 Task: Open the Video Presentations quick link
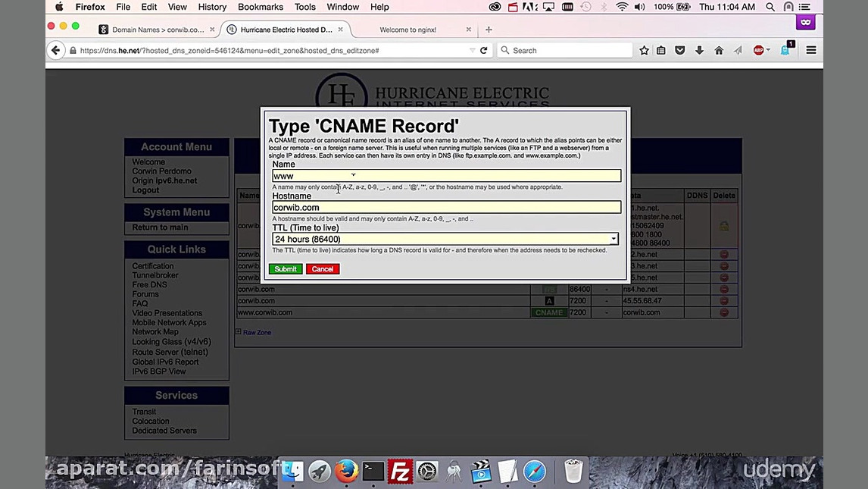tap(167, 313)
